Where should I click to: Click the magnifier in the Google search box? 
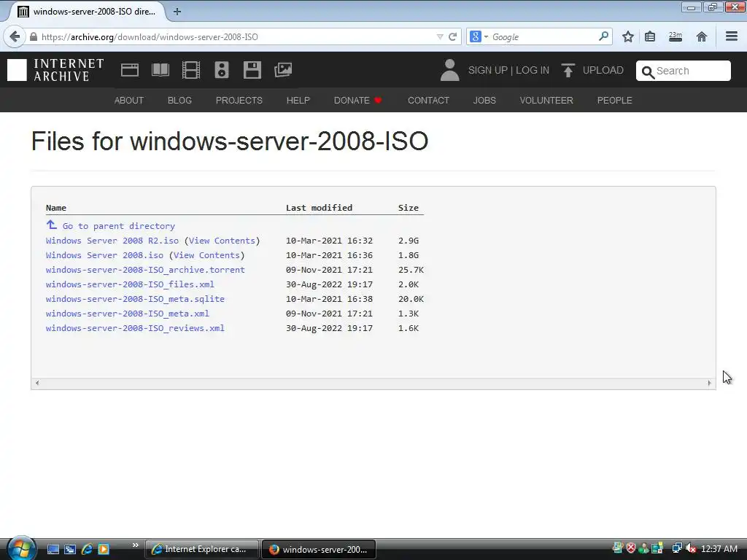click(603, 36)
